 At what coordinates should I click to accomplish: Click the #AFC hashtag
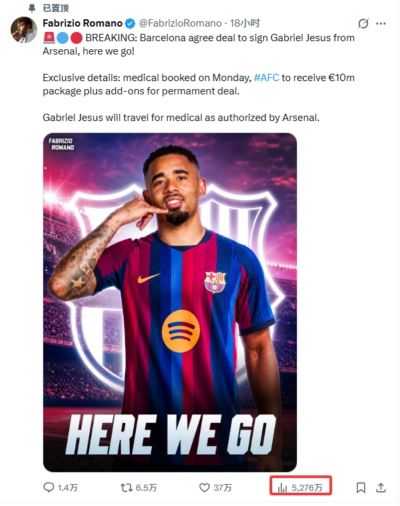pyautogui.click(x=266, y=78)
